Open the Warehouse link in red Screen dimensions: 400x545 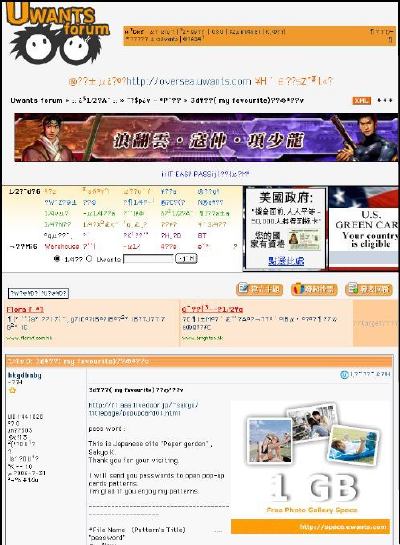point(62,246)
